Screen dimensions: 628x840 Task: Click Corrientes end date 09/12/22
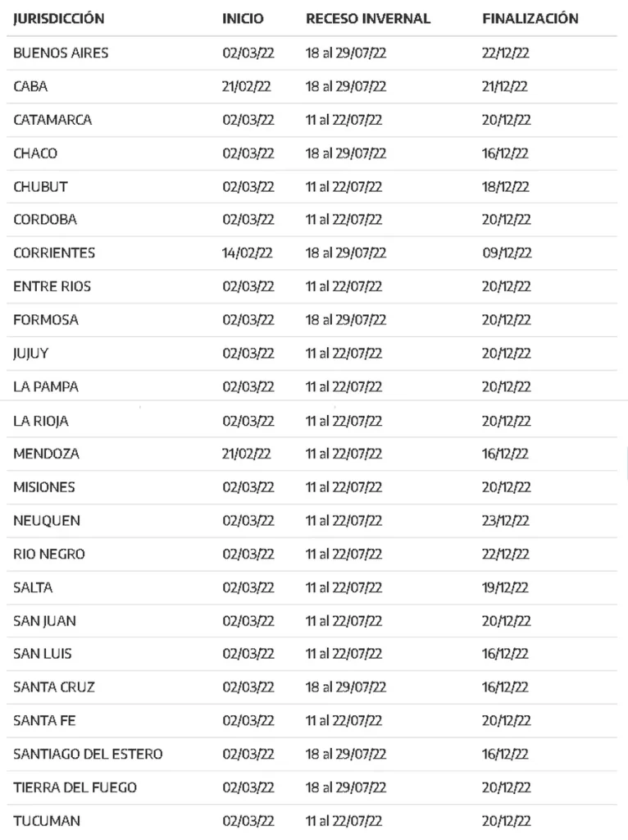tap(507, 253)
